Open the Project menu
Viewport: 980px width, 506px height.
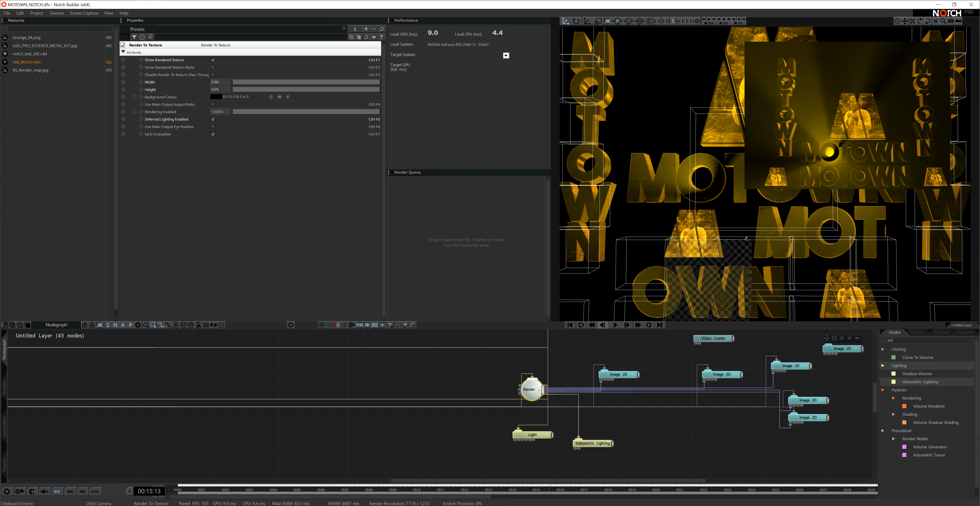pos(37,13)
